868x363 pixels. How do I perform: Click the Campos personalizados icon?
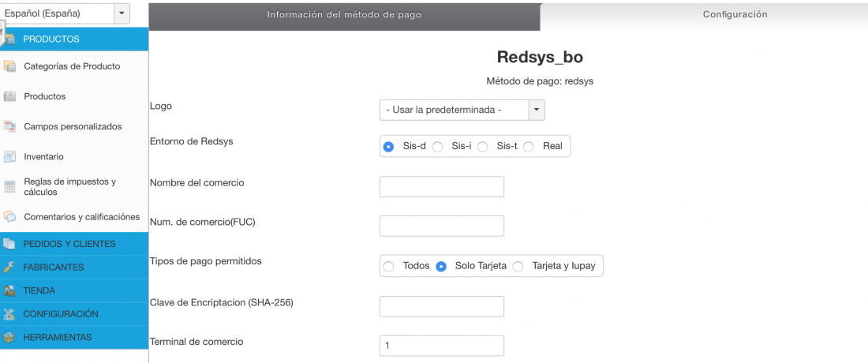(9, 127)
